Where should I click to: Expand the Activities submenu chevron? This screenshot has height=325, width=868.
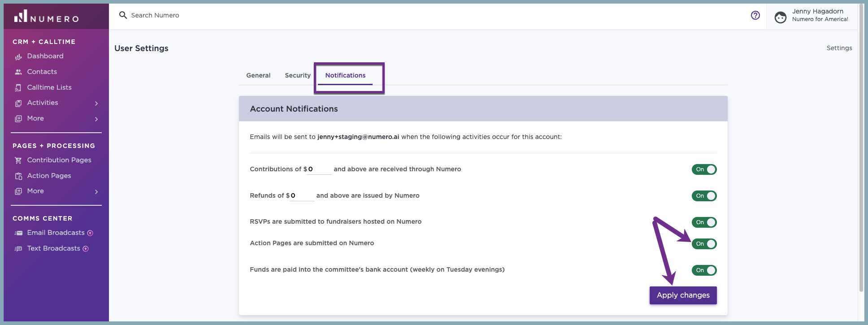click(96, 104)
